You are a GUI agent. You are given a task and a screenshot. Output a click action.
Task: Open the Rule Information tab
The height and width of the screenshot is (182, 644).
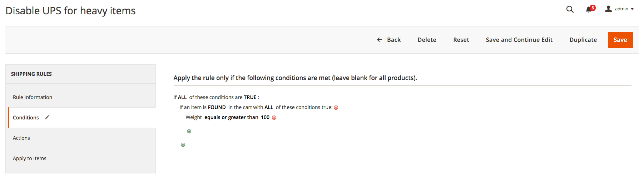33,97
